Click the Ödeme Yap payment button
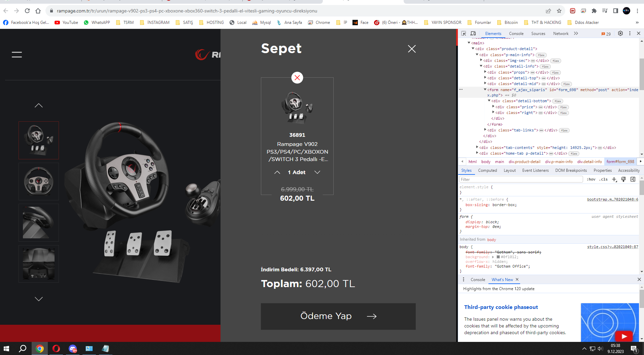This screenshot has height=355, width=644. 338,316
